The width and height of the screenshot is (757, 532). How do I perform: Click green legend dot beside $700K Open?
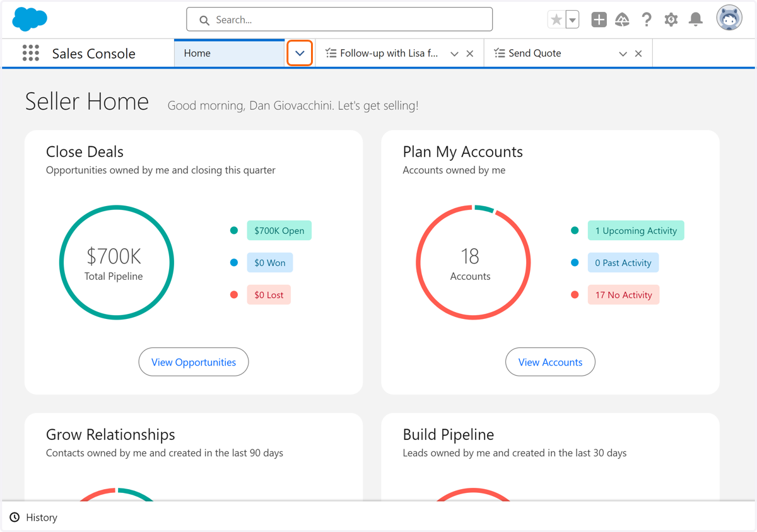(x=234, y=231)
